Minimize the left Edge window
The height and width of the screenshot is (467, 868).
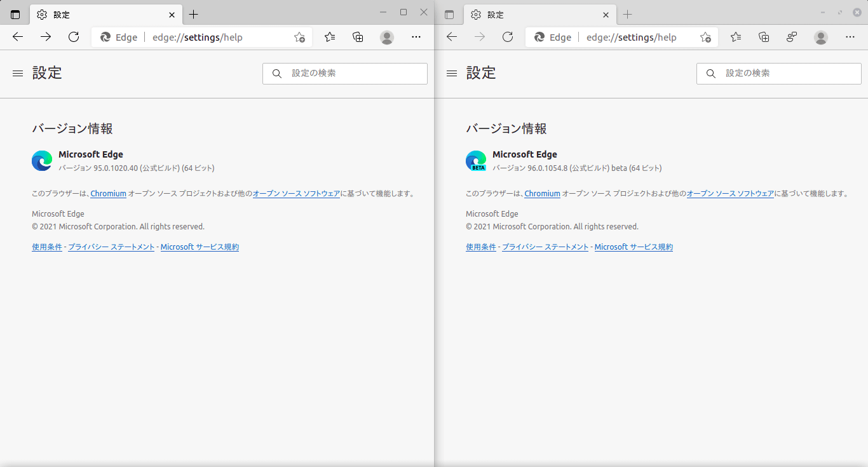[x=383, y=12]
